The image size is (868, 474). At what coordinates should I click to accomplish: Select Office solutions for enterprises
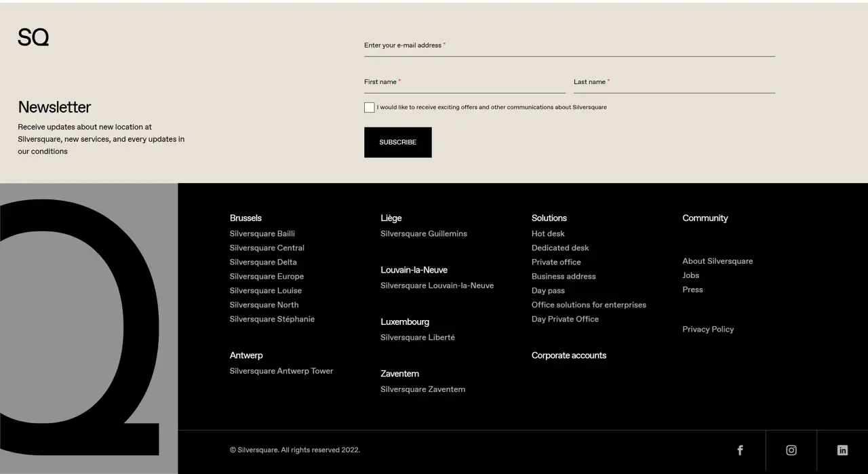tap(589, 304)
